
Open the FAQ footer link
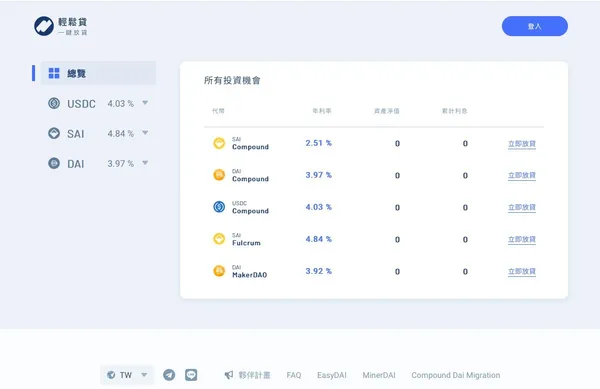coord(294,375)
